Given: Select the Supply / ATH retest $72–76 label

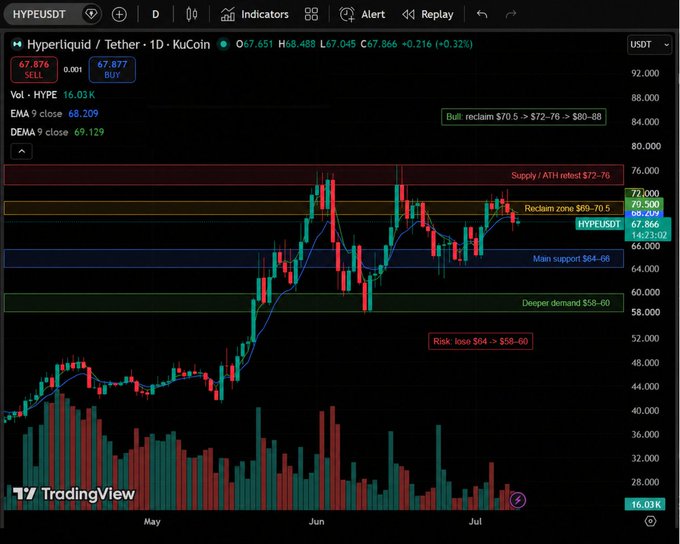Looking at the screenshot, I should pyautogui.click(x=560, y=176).
